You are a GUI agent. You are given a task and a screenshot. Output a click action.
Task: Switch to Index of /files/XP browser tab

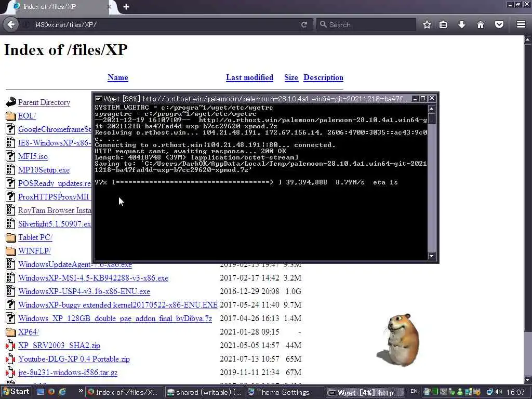coord(63,7)
